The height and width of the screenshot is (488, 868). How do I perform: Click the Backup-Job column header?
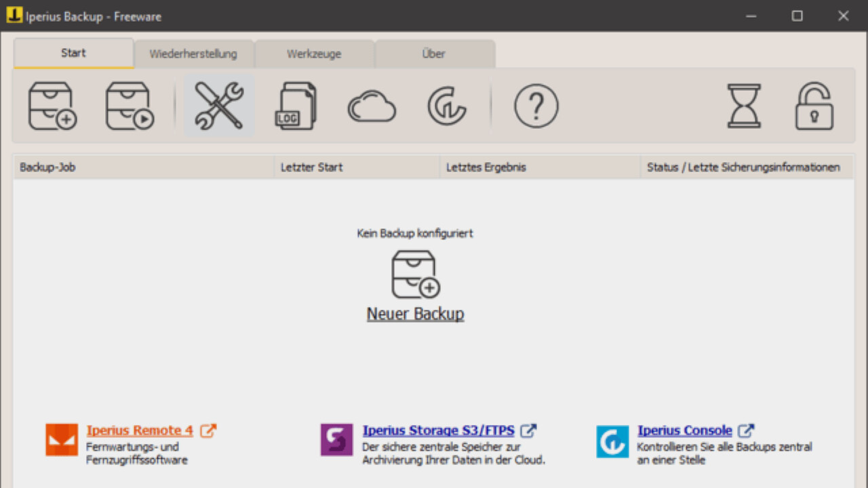[x=47, y=167]
